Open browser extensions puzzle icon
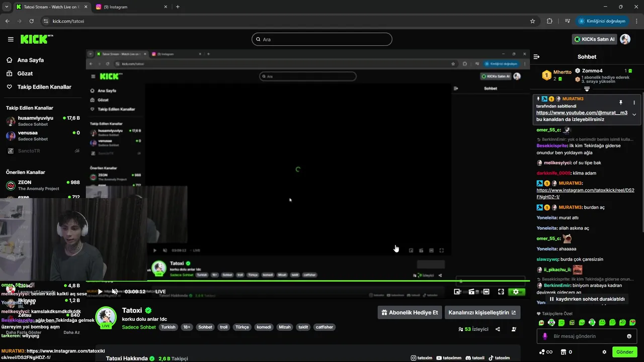Viewport: 644px width, 362px height. pos(549,21)
